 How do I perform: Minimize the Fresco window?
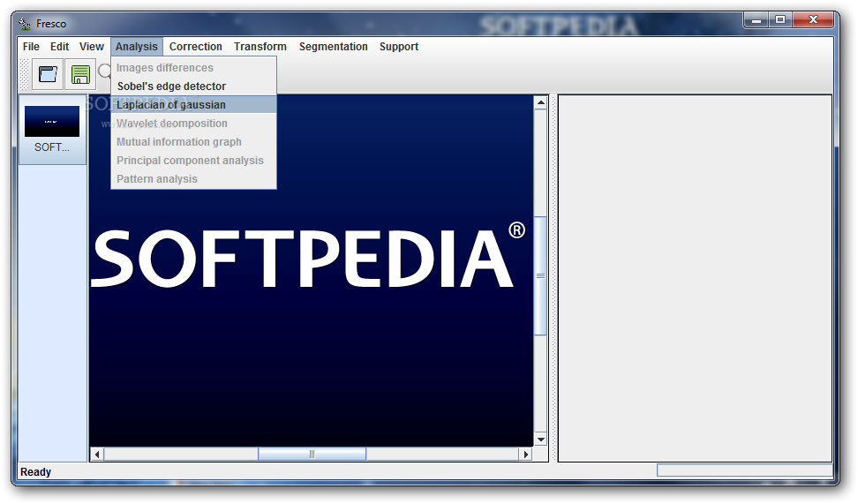[x=756, y=20]
